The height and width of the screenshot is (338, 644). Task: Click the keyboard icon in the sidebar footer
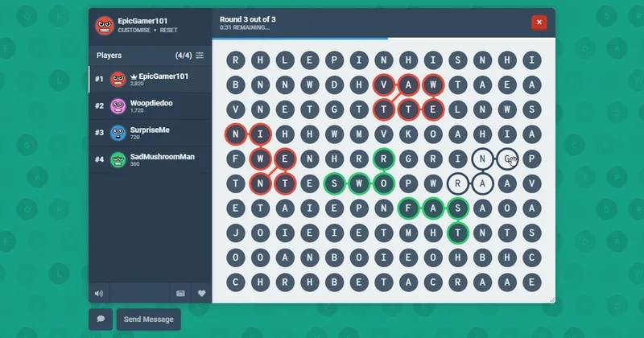click(x=180, y=293)
